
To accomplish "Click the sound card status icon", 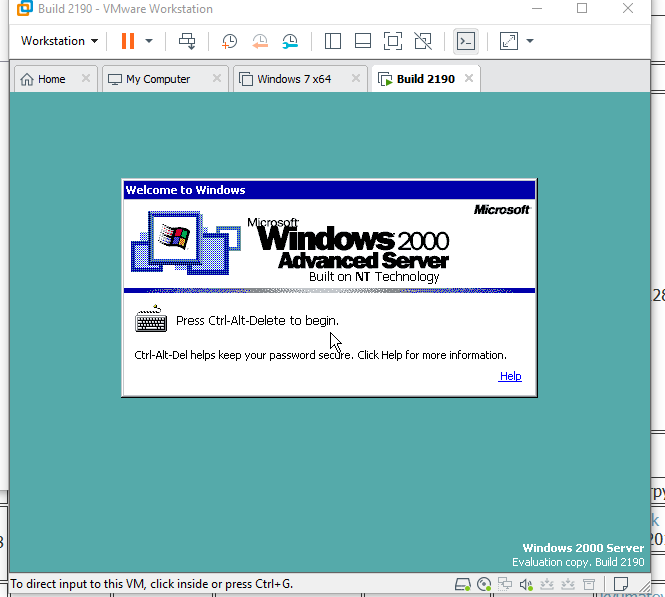I will pos(526,585).
